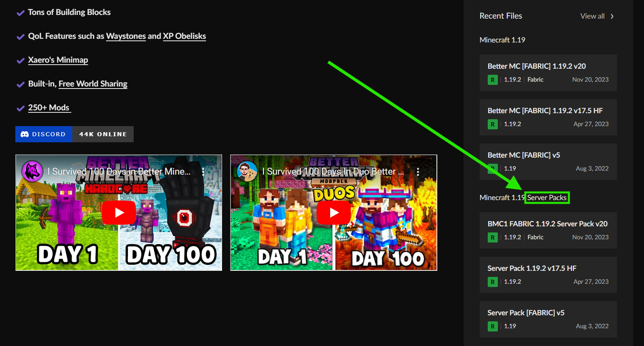
Task: Open Better MC [FABRIC] v5 file
Action: pos(523,155)
